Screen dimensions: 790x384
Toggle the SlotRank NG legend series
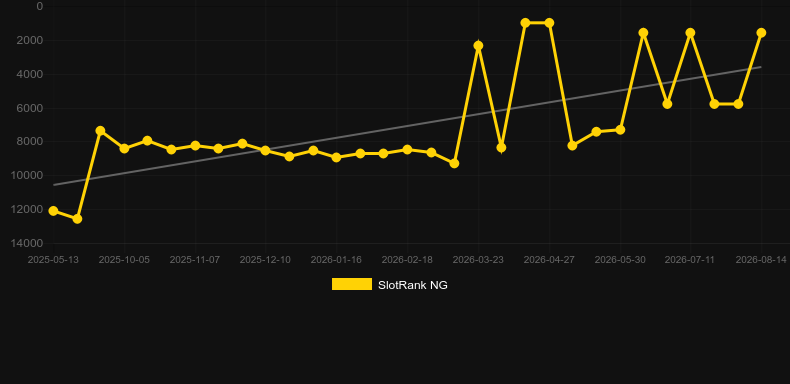pyautogui.click(x=389, y=285)
